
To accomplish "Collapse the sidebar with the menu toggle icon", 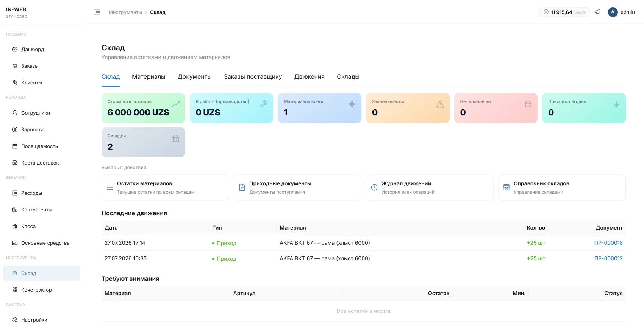I will (x=97, y=12).
